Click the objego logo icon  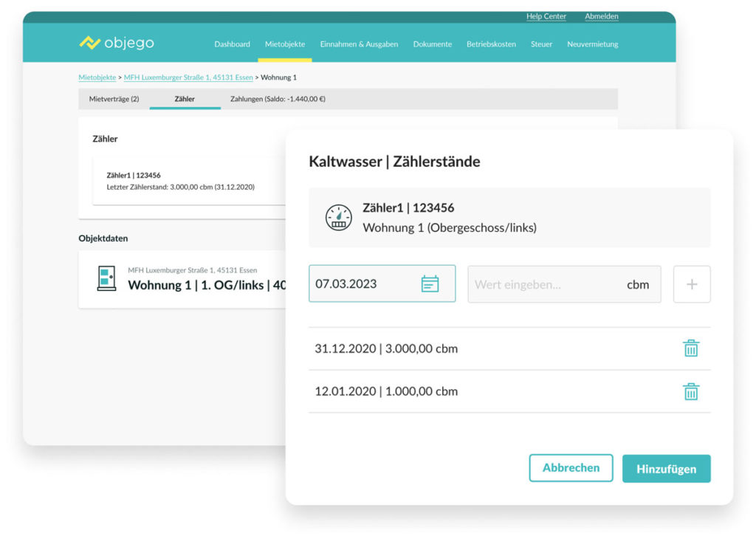click(89, 43)
